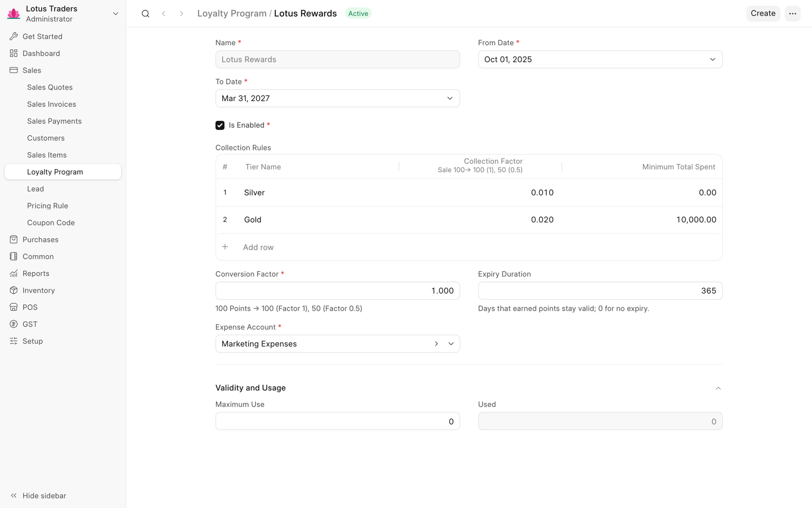The height and width of the screenshot is (508, 812).
Task: Click the Setup sliders icon
Action: (x=14, y=341)
